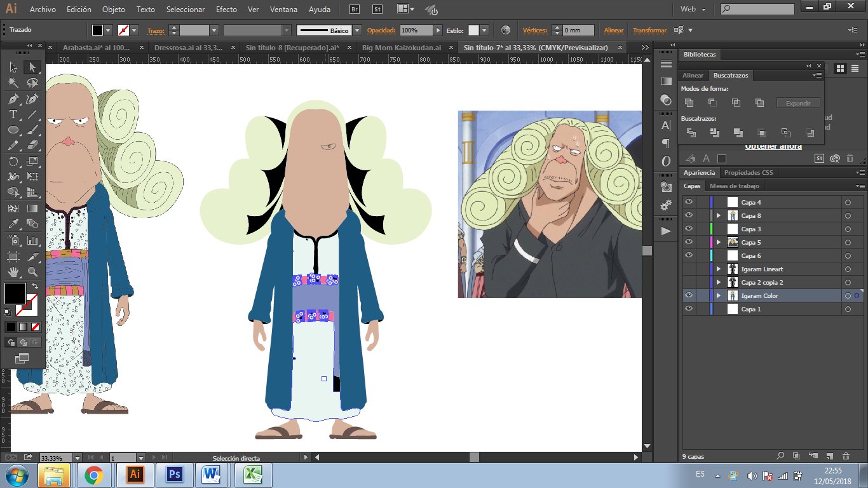Select the Direct Selection tool (white arrow)
The width and height of the screenshot is (868, 488).
coord(32,67)
